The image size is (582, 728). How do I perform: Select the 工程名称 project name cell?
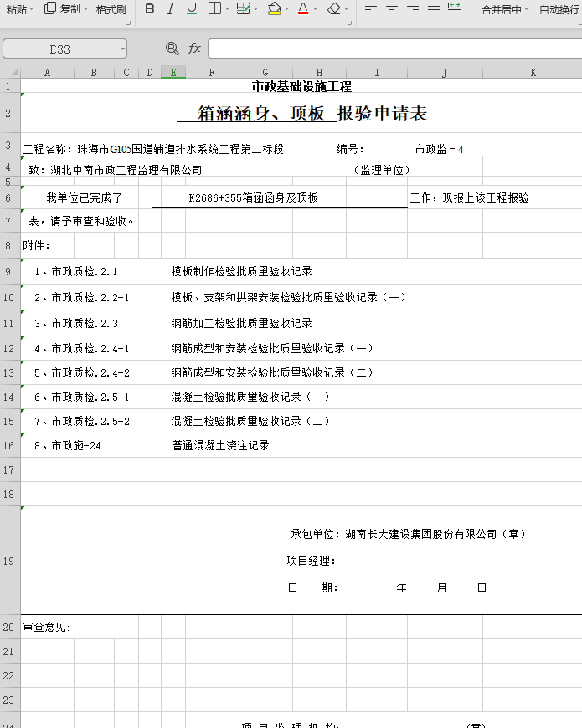[153, 149]
